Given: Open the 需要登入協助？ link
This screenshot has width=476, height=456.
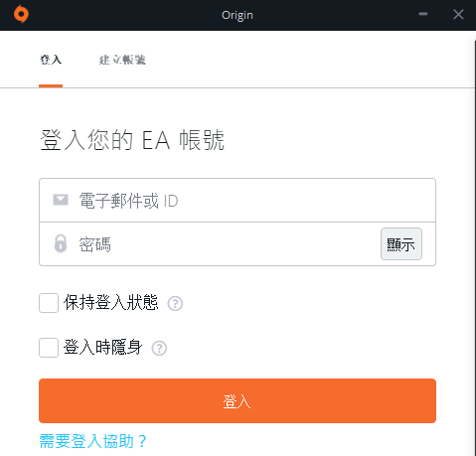Looking at the screenshot, I should [x=93, y=441].
